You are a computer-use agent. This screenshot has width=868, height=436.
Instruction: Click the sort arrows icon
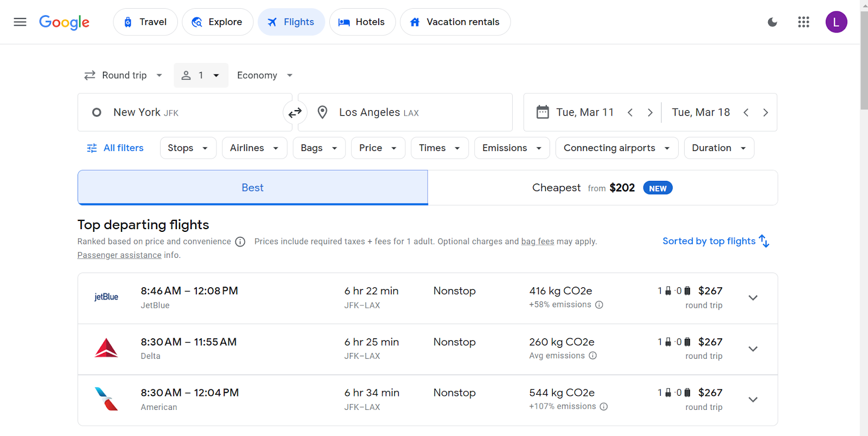764,241
